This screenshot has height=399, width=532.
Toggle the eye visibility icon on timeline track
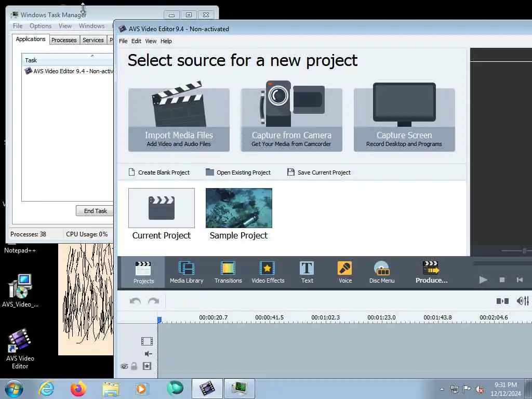(124, 366)
